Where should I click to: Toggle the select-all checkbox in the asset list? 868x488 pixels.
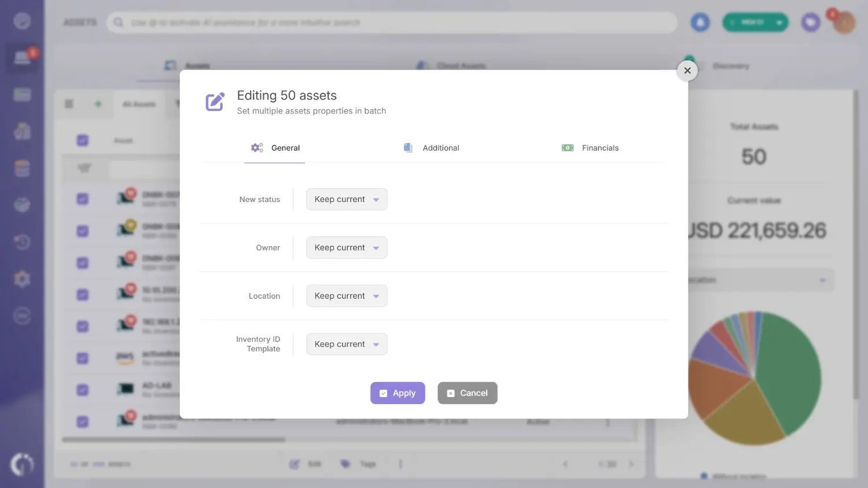83,140
